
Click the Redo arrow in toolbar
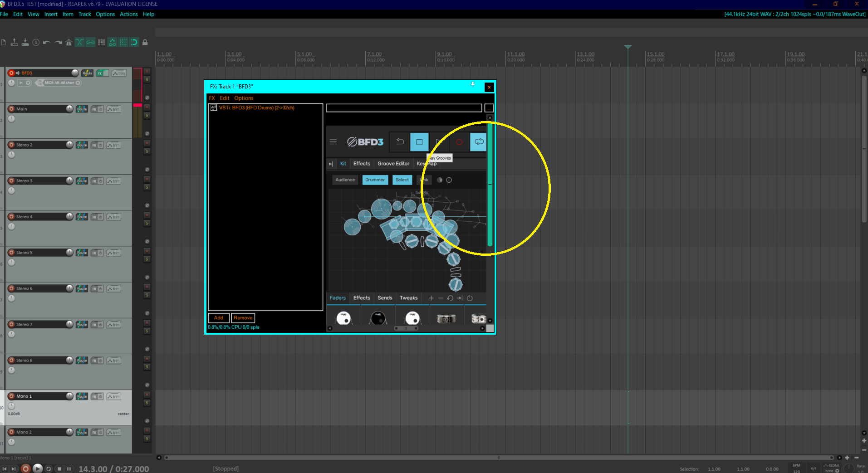[x=58, y=42]
